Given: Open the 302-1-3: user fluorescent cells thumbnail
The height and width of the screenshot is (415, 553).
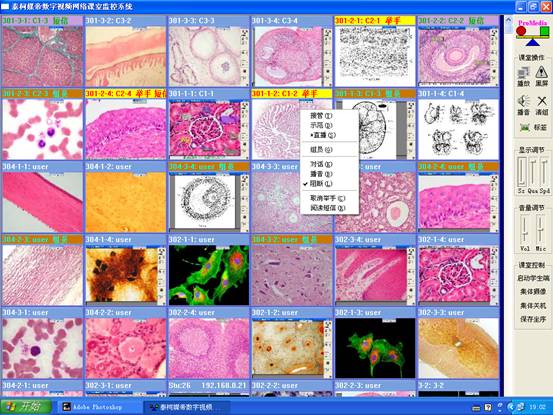Looking at the screenshot, I should [x=375, y=348].
